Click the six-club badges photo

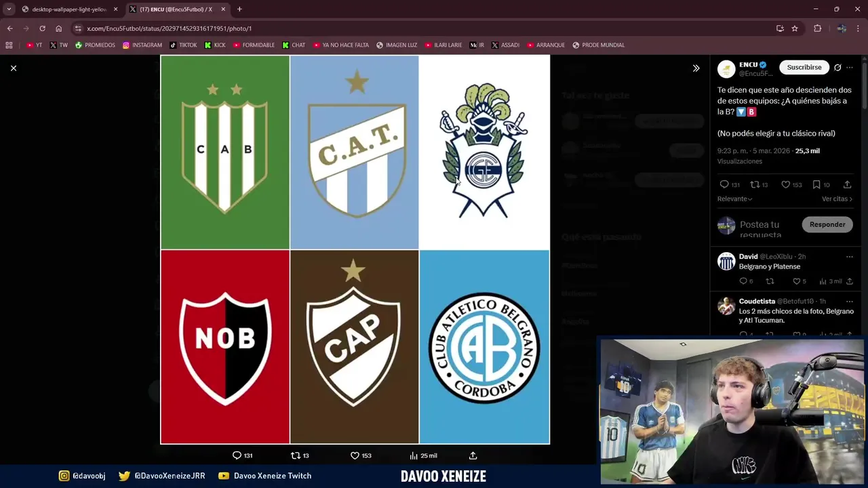click(355, 249)
